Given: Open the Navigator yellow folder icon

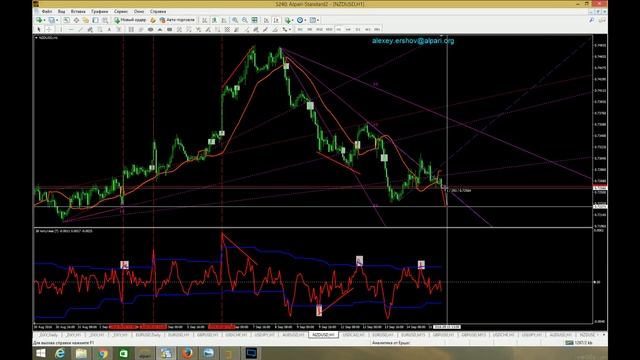Looking at the screenshot, I should pyautogui.click(x=86, y=20).
